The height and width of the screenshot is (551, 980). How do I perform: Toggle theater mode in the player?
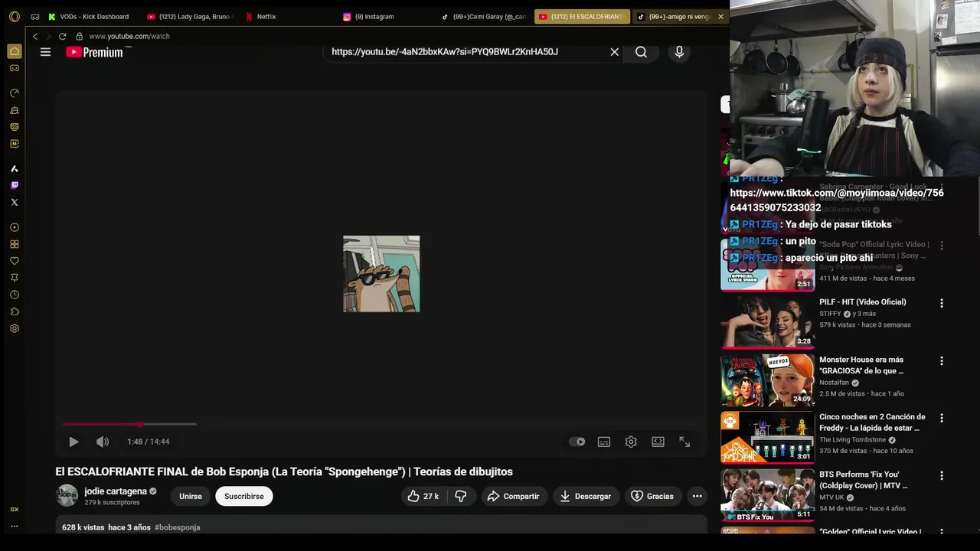point(658,442)
